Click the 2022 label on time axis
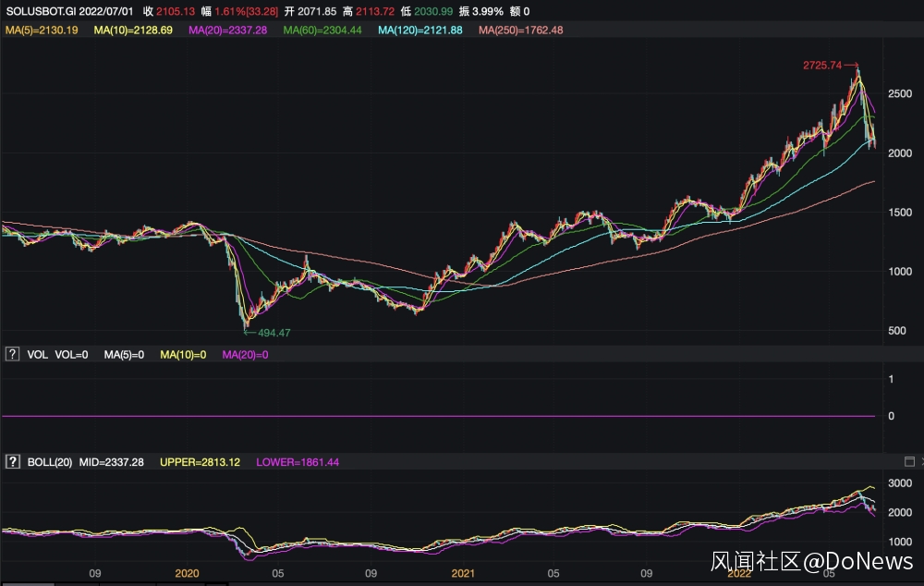The image size is (924, 586). 740,573
